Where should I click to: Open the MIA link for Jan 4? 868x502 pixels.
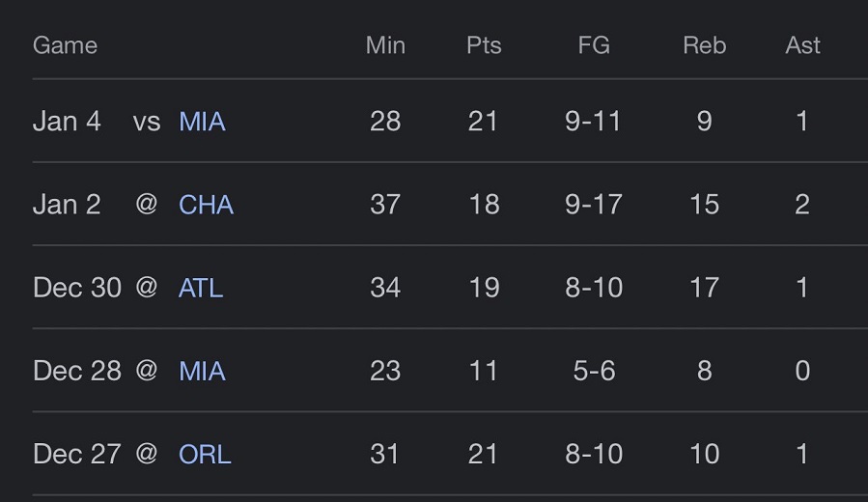(x=202, y=122)
